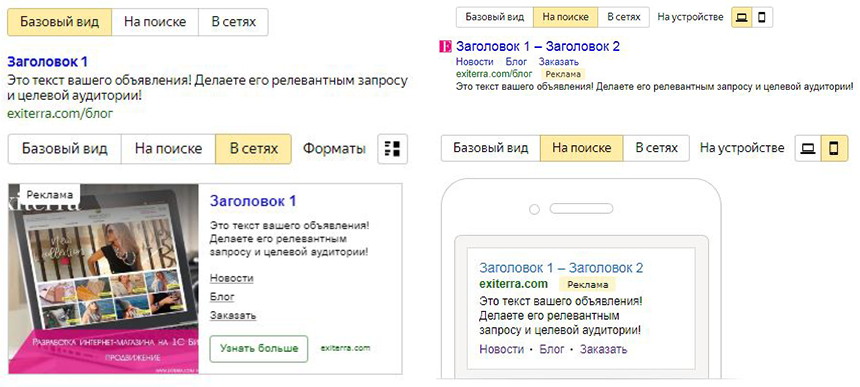
Task: Select Базовый вид tab in the row with Форматы
Action: pyautogui.click(x=65, y=149)
